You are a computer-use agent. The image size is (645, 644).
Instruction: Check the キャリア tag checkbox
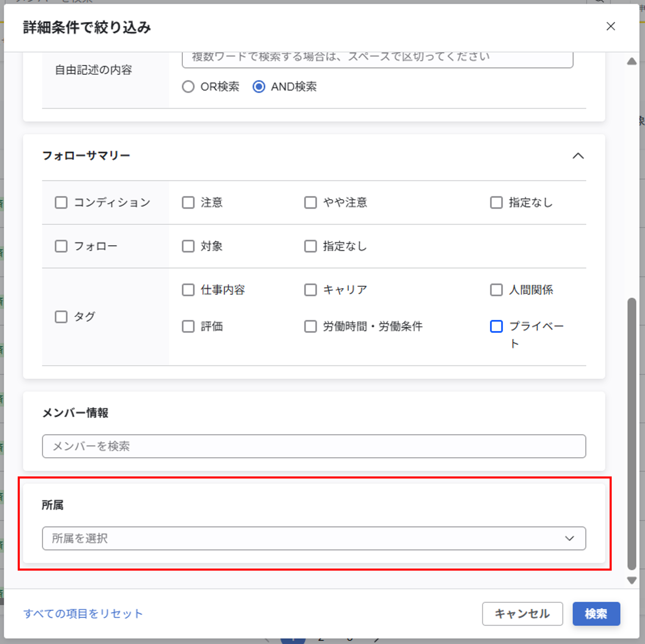tap(310, 290)
